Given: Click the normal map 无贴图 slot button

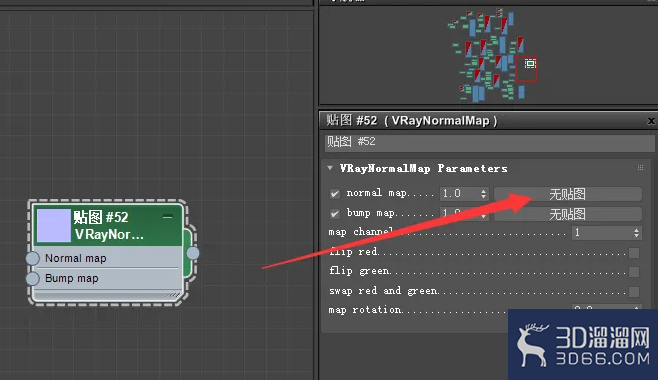Looking at the screenshot, I should point(568,194).
